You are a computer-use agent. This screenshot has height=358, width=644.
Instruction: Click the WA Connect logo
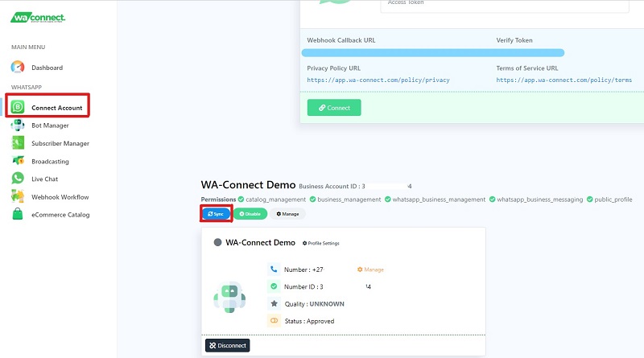coord(38,17)
